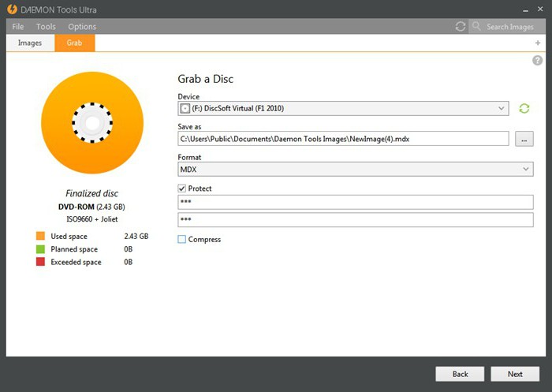The image size is (552, 392).
Task: Click the confirm password field
Action: pos(356,220)
